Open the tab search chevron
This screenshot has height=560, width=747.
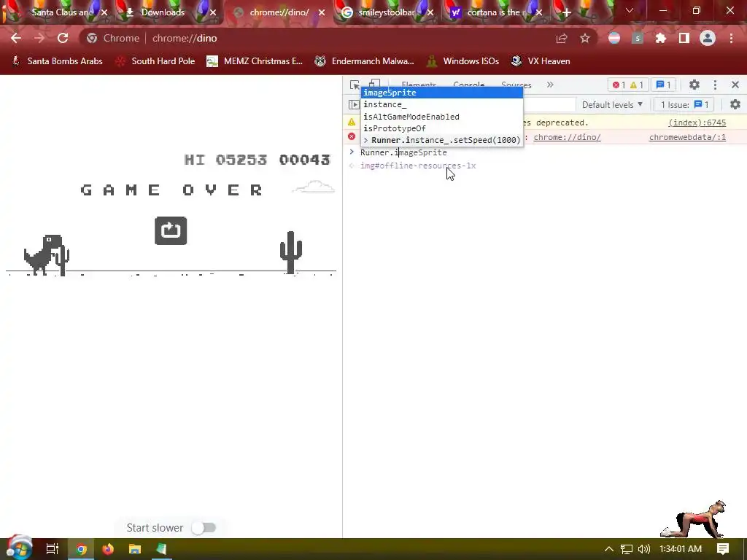tap(630, 10)
